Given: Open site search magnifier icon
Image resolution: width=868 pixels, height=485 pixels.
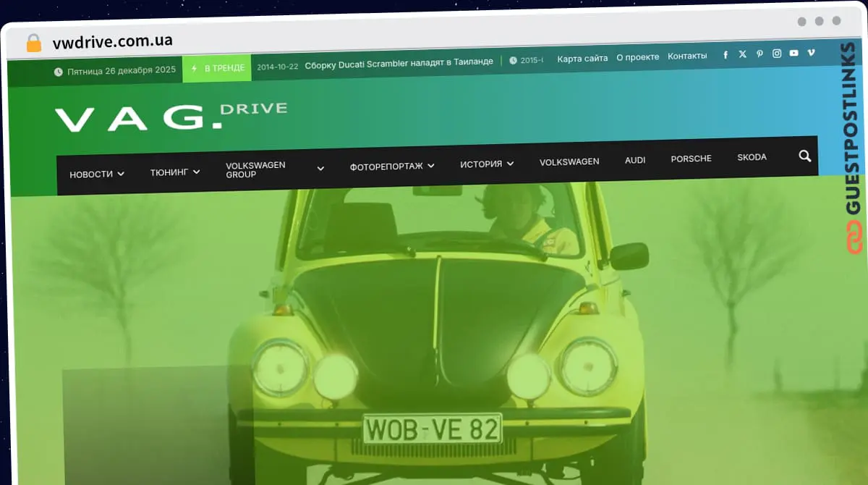Looking at the screenshot, I should (x=804, y=156).
